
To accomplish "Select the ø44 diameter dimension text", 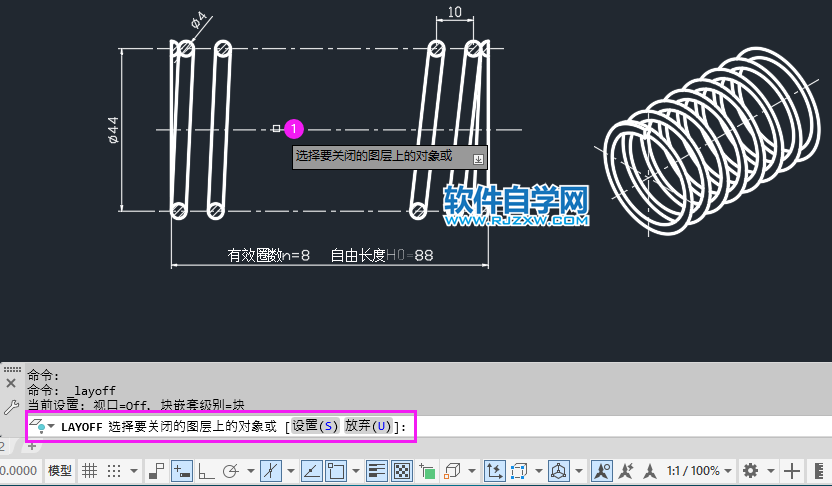I will click(113, 131).
